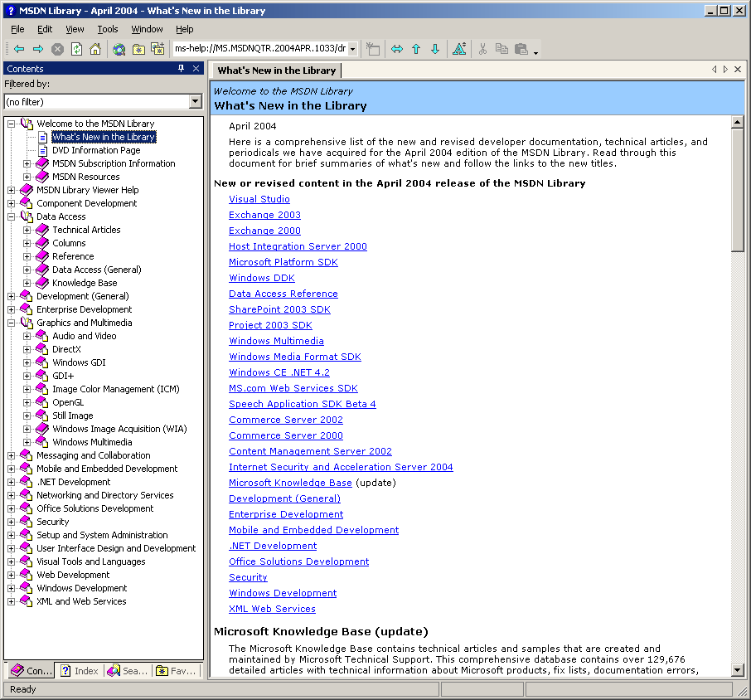Click the Sync with contents arrows icon
The height and width of the screenshot is (700, 751).
tap(396, 49)
